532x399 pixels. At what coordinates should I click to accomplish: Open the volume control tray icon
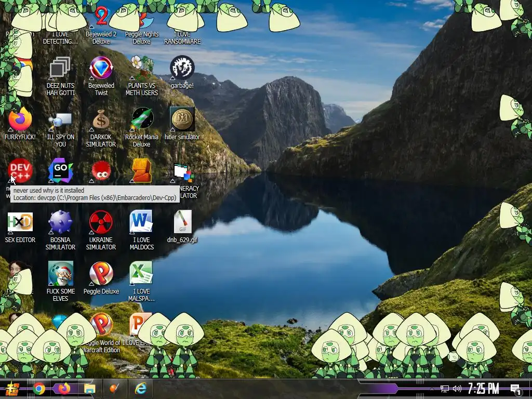tap(457, 389)
